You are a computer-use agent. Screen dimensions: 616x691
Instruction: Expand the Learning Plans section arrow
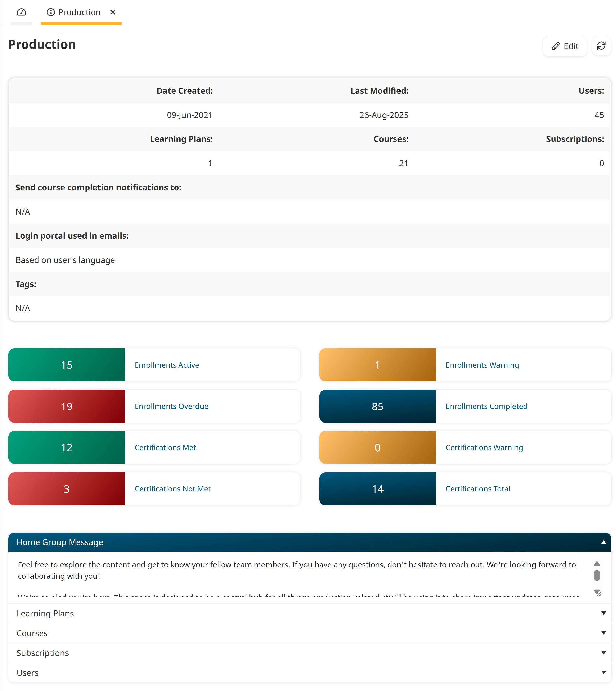point(604,613)
